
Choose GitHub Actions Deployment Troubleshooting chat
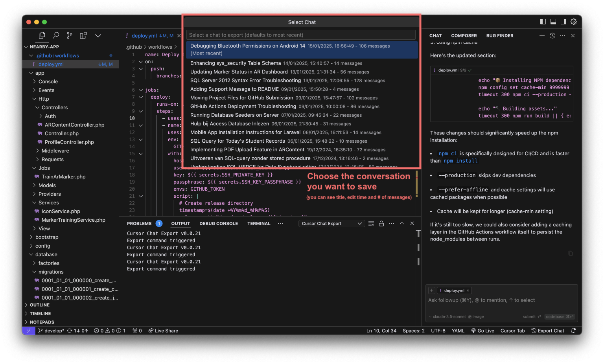point(302,106)
